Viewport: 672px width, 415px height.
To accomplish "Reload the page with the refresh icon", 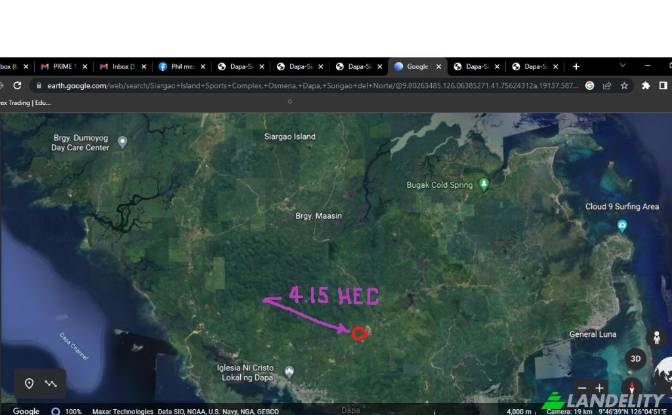I will [17, 85].
